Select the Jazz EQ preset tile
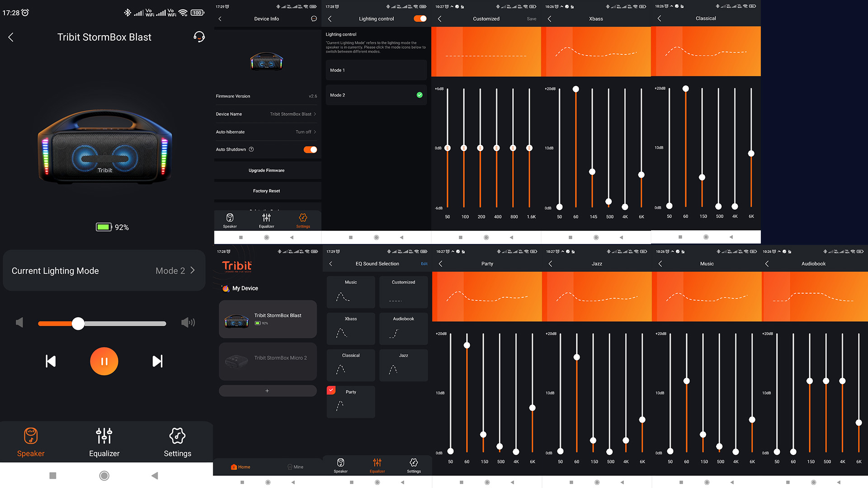Viewport: 868px width, 488px height. click(x=403, y=365)
